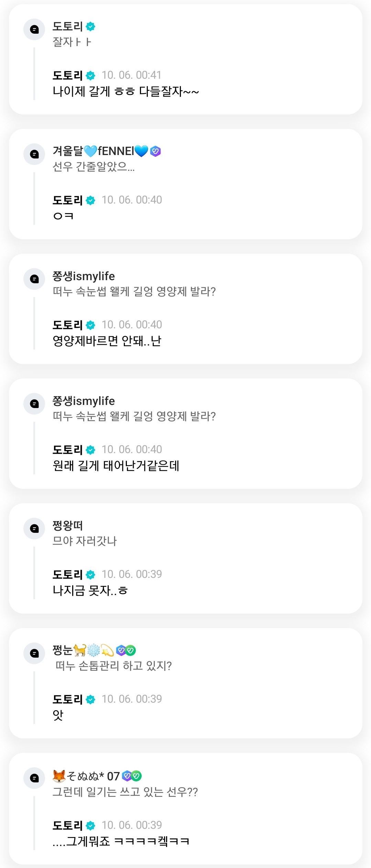
Task: Open 겨울달 fENNEI's profile name
Action: [100, 151]
